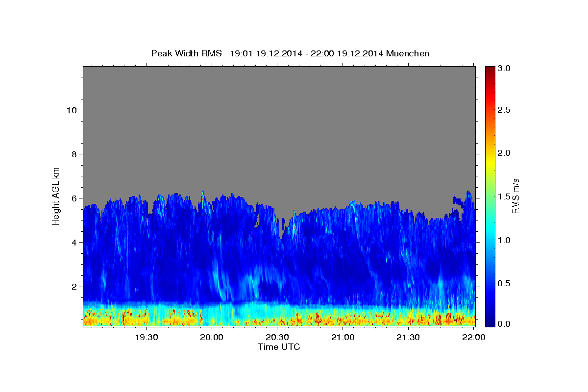The image size is (588, 392).
Task: Click the colorbar value 0.5
Action: point(505,283)
